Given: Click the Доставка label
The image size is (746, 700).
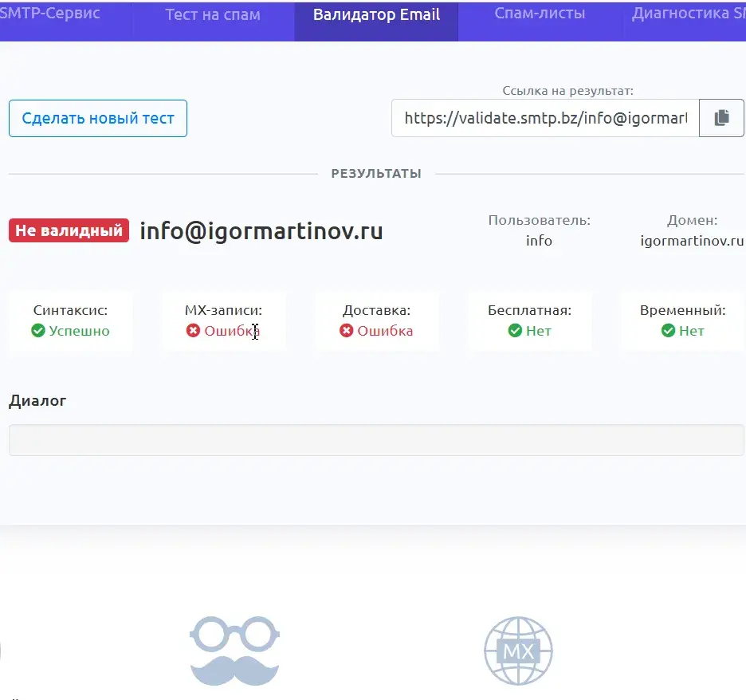Looking at the screenshot, I should (x=376, y=310).
